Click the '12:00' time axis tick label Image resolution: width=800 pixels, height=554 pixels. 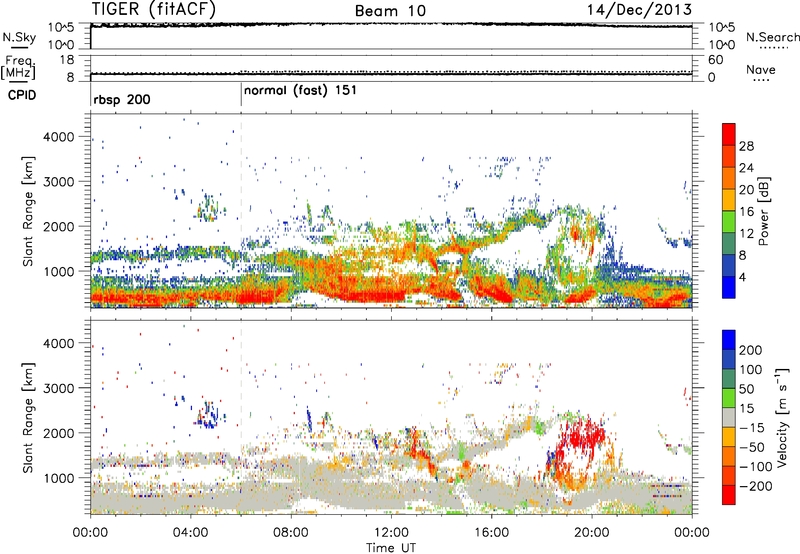pyautogui.click(x=391, y=533)
